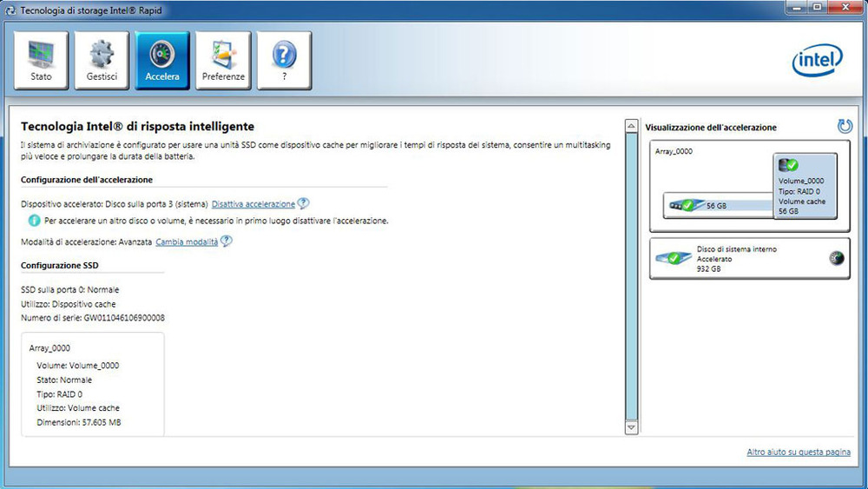Screen dimensions: 868x489
Task: Select the Accelera tab
Action: point(162,60)
